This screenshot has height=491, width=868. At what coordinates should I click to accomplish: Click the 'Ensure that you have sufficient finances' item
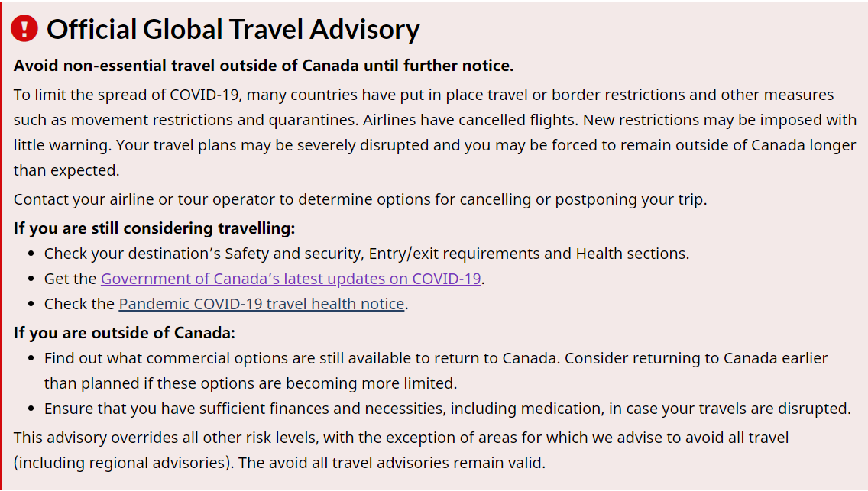point(447,409)
